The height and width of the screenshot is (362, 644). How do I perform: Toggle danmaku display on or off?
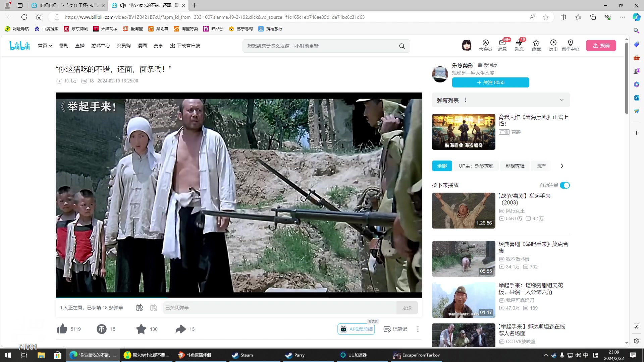pyautogui.click(x=139, y=308)
